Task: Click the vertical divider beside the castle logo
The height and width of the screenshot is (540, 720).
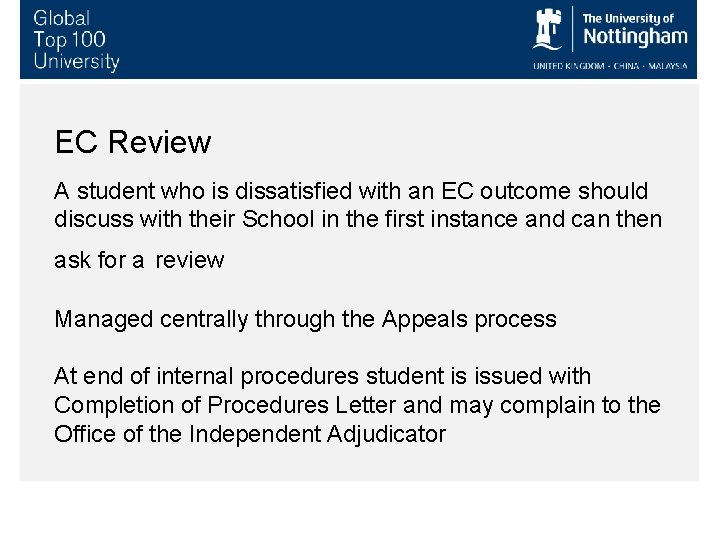Action: pos(573,29)
